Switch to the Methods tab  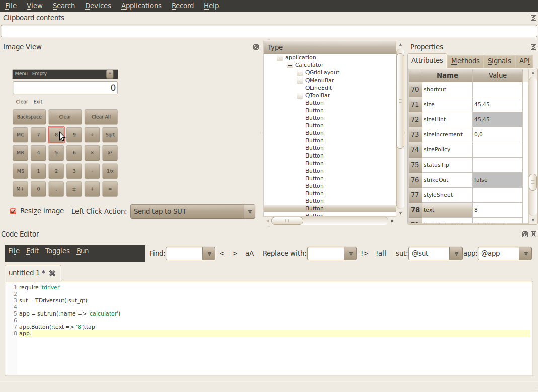click(x=465, y=61)
